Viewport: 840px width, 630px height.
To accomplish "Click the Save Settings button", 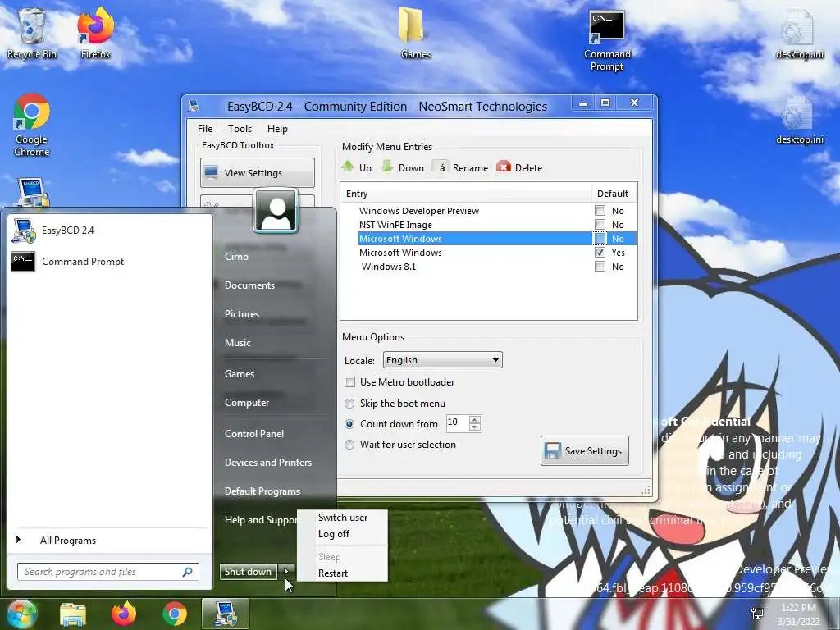I will [584, 451].
